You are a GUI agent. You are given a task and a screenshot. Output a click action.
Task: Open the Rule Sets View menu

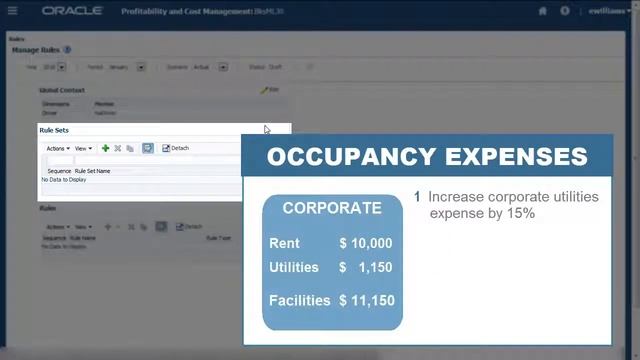pyautogui.click(x=83, y=149)
